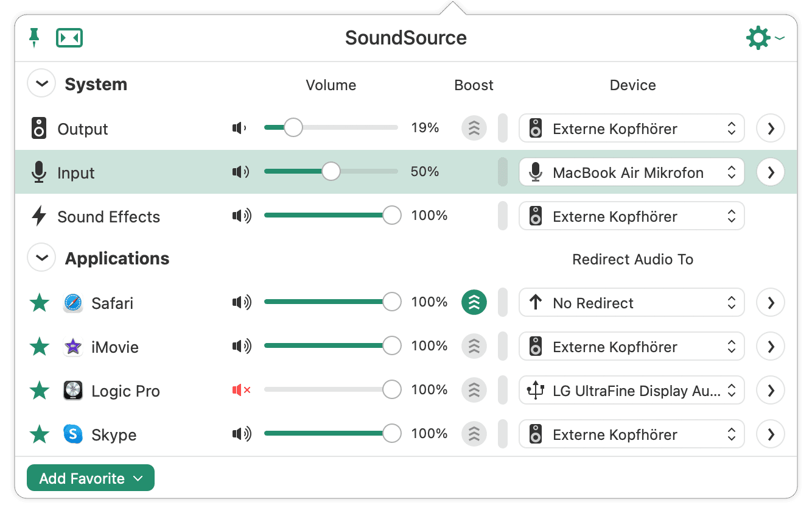The width and height of the screenshot is (812, 513).
Task: Click the iMovie app icon
Action: click(x=73, y=347)
